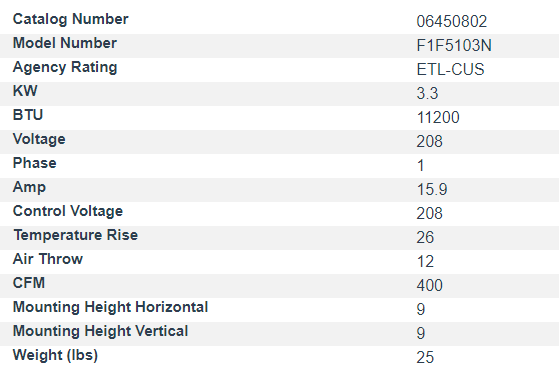Select the weight value 25
This screenshot has width=559, height=366.
[x=425, y=357]
